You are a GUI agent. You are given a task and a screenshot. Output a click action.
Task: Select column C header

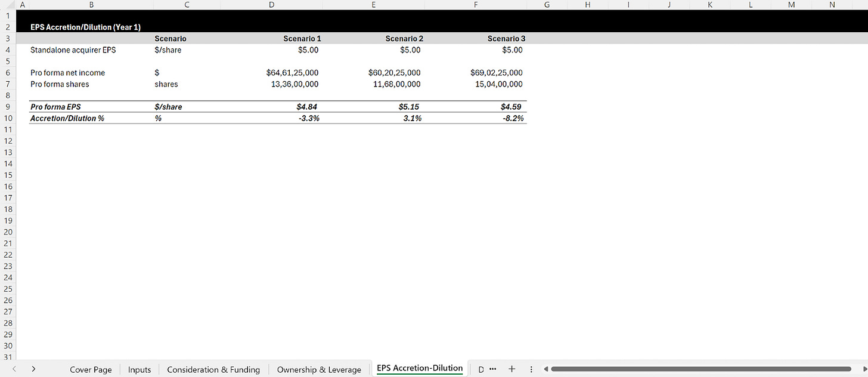(x=187, y=5)
